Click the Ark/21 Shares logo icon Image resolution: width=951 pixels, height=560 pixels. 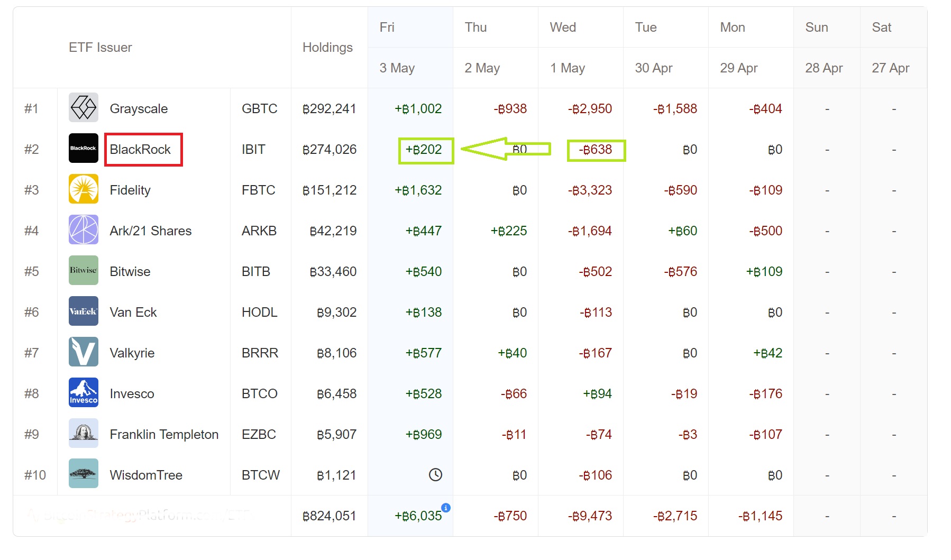tap(84, 230)
